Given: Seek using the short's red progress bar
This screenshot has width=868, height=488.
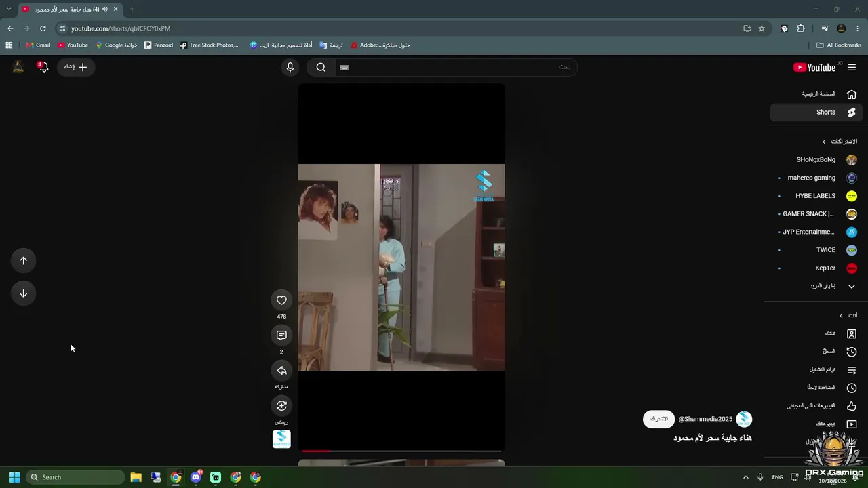Looking at the screenshot, I should (x=401, y=451).
